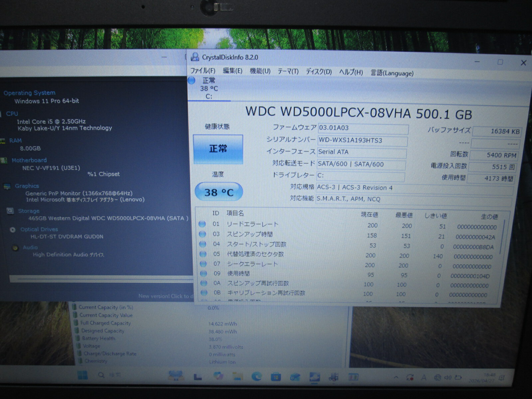Click the status dot for attribute 09 row
Screen dimensions: 532x399
203,274
